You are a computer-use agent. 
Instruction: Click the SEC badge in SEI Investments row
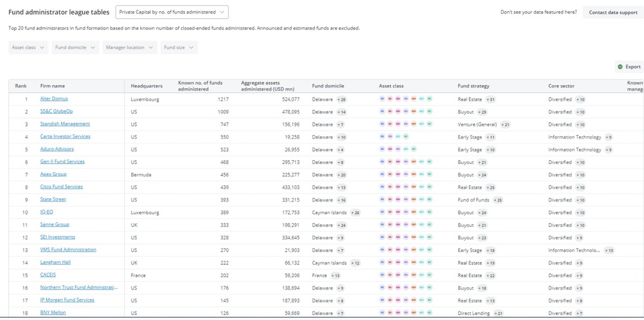coord(422,237)
